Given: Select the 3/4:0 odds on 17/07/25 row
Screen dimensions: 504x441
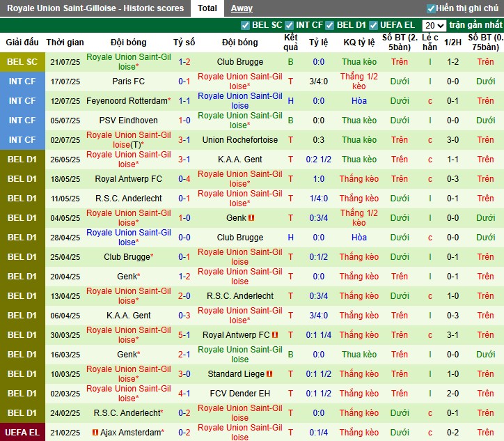Looking at the screenshot, I should click(x=319, y=82).
